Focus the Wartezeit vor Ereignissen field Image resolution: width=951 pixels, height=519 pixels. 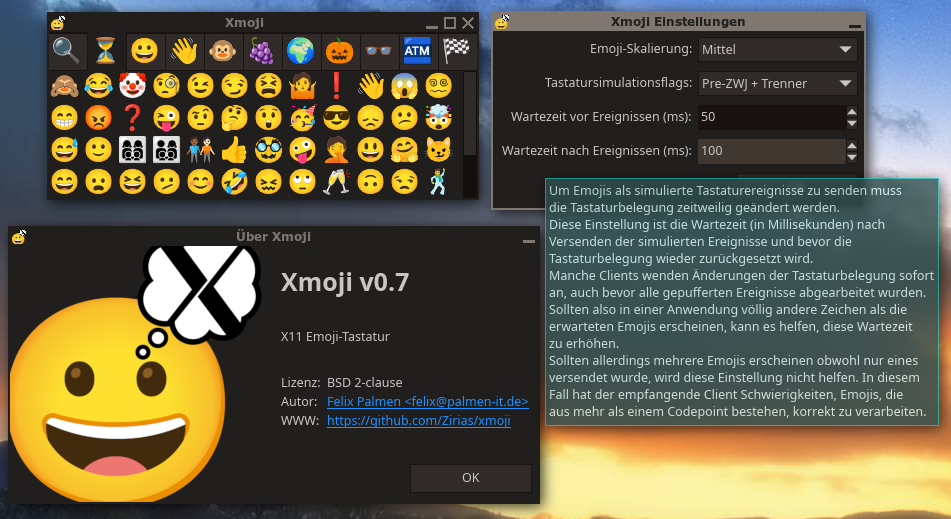click(x=771, y=116)
